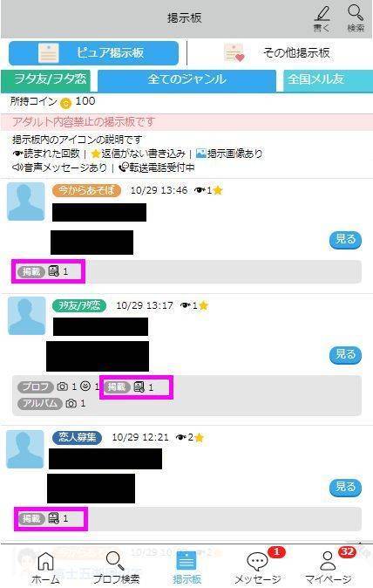The image size is (373, 588).
Task: Open メッセージ chat bubble icon
Action: (257, 562)
